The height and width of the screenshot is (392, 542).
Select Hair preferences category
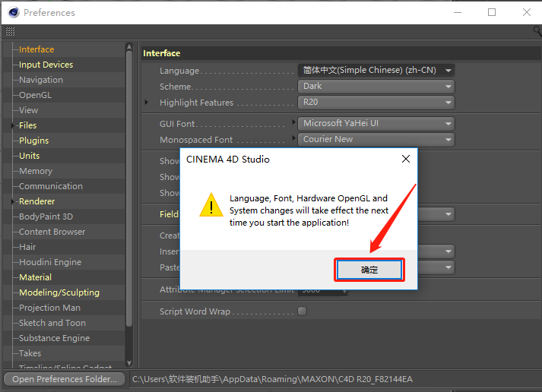(27, 247)
